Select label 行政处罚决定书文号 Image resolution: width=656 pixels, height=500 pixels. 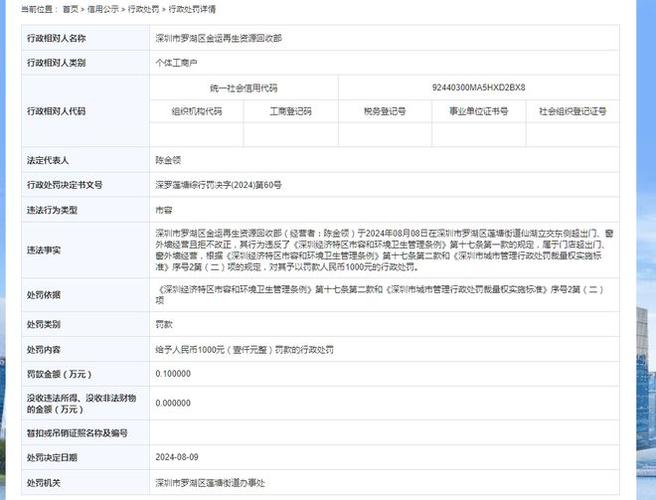(x=65, y=185)
